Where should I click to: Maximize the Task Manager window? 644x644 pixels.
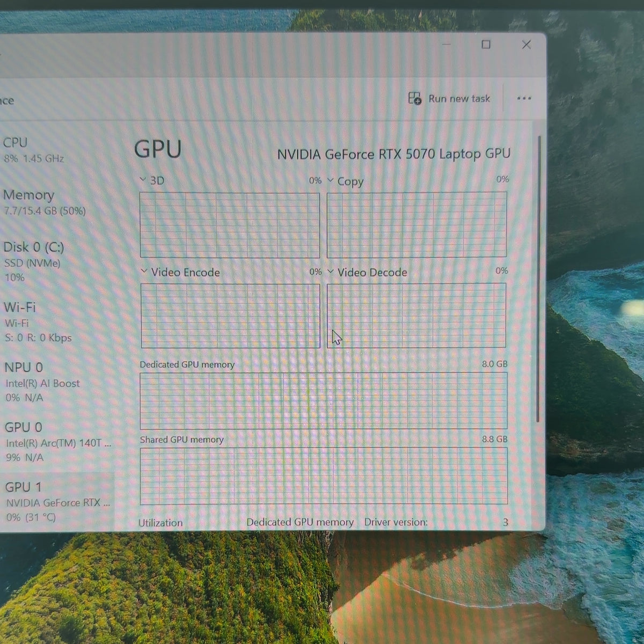coord(486,45)
